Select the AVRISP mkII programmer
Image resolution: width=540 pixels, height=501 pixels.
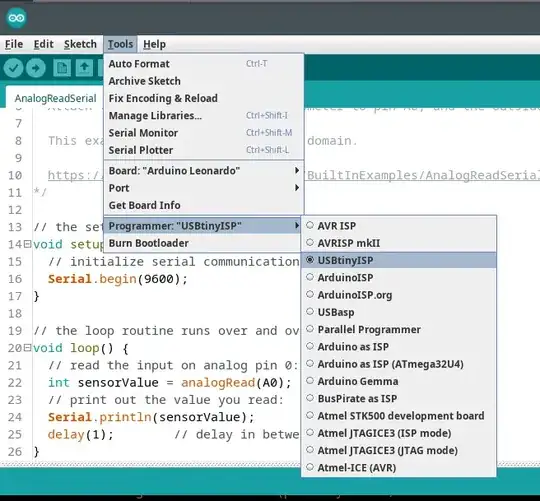[399, 243]
